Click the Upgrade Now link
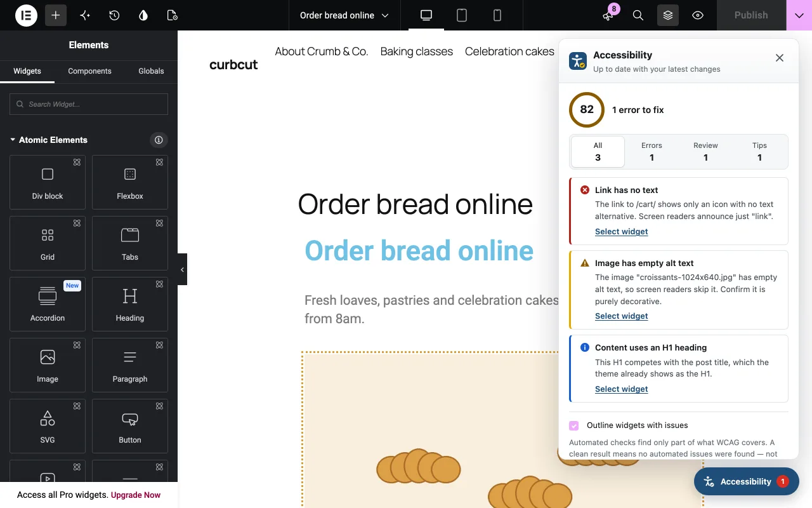The width and height of the screenshot is (812, 508). (x=136, y=495)
